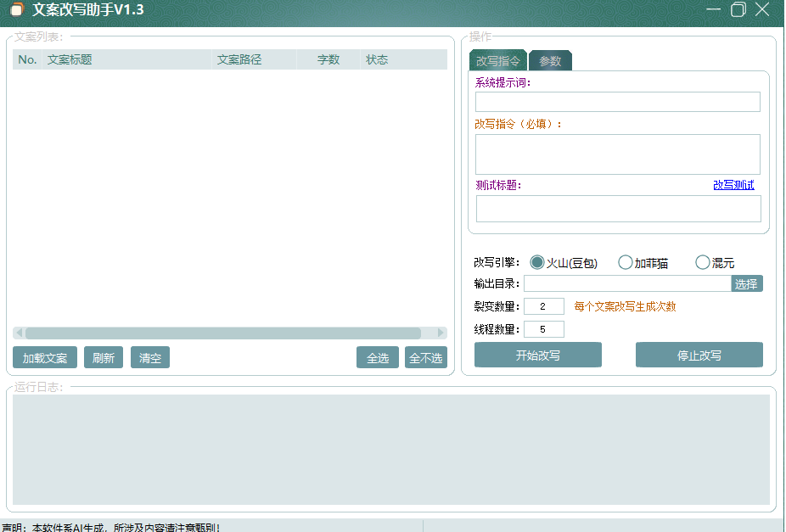Click inside the 系统提示词 input box
Screen dimensions: 786x532
[x=617, y=102]
